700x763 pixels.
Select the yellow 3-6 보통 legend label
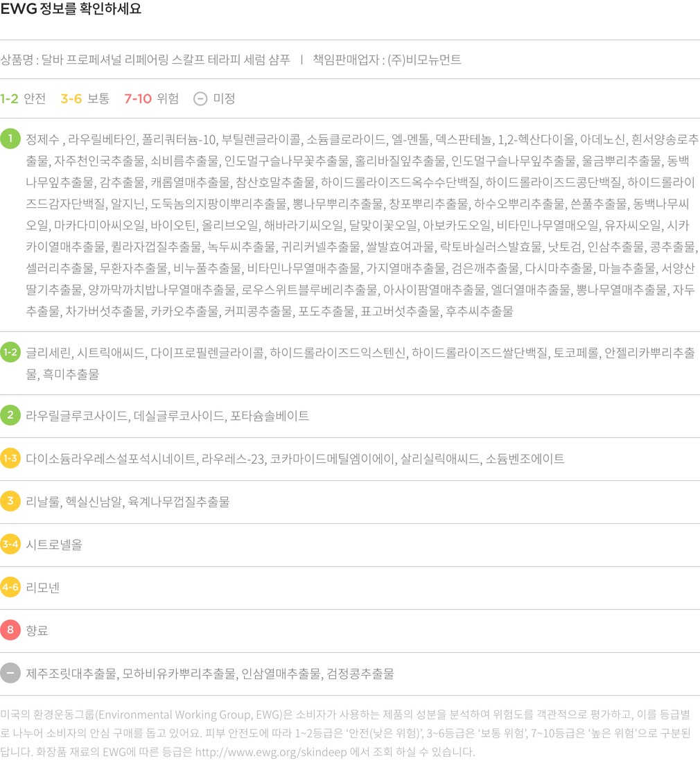pyautogui.click(x=85, y=98)
